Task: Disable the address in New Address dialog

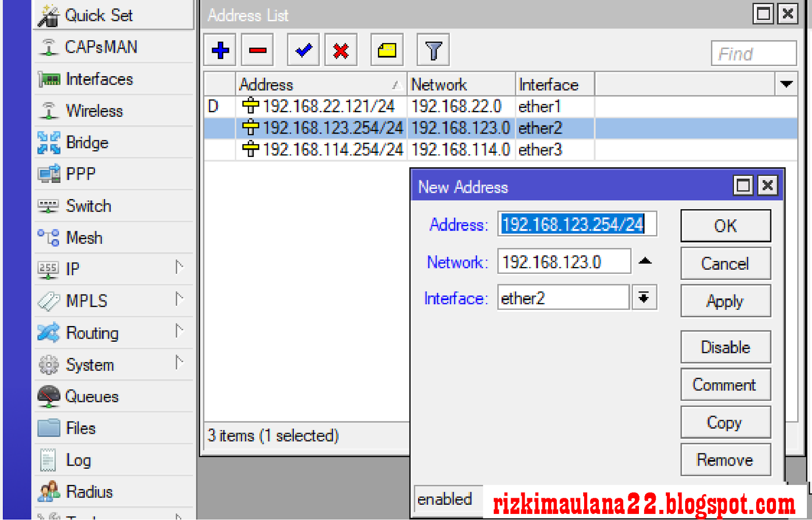Action: click(725, 347)
